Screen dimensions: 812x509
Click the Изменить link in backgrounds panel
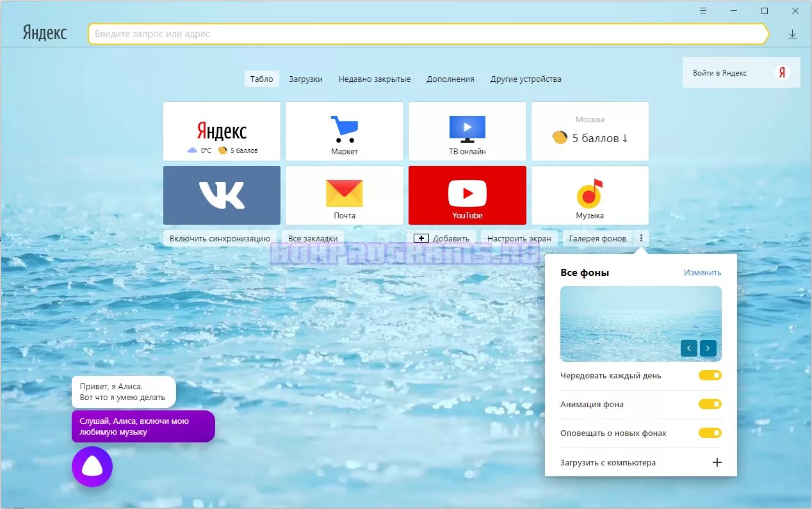702,272
